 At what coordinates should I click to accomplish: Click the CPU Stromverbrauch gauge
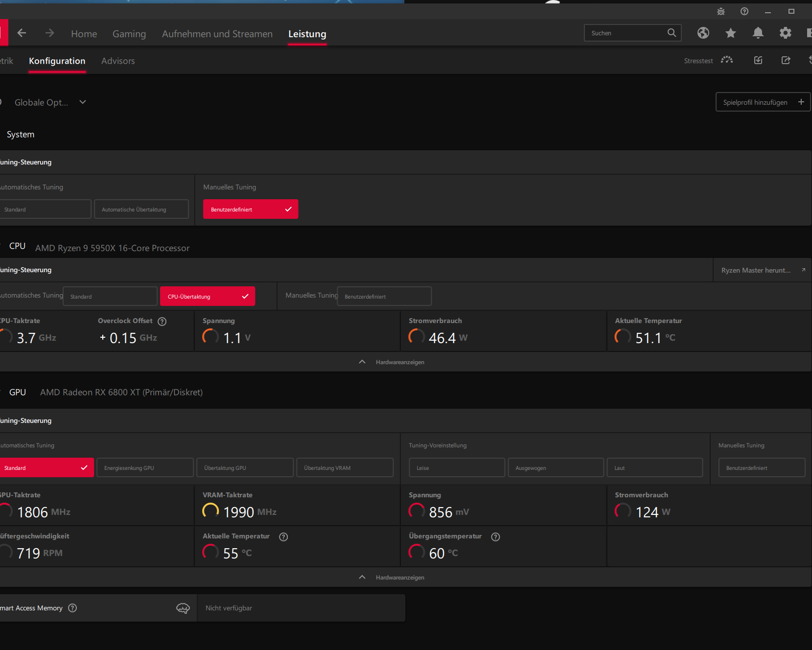pos(417,336)
